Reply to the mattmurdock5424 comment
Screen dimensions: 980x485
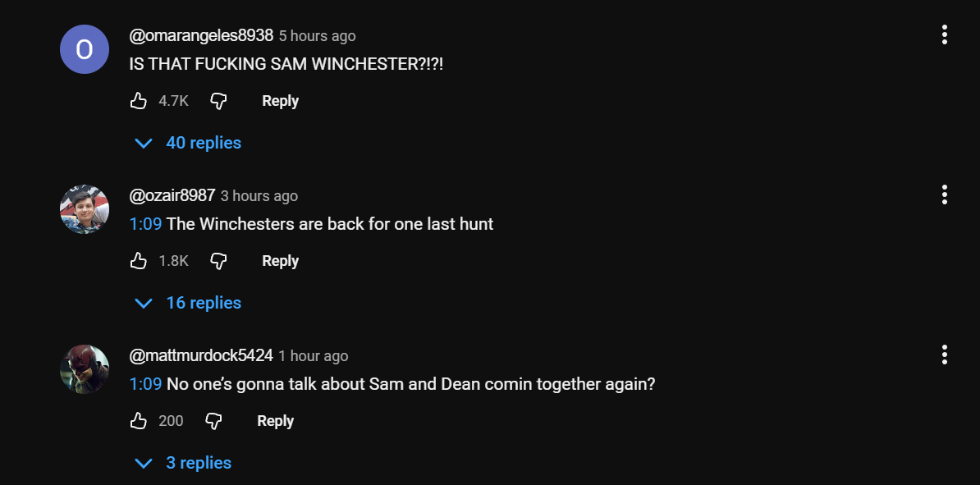coord(275,421)
